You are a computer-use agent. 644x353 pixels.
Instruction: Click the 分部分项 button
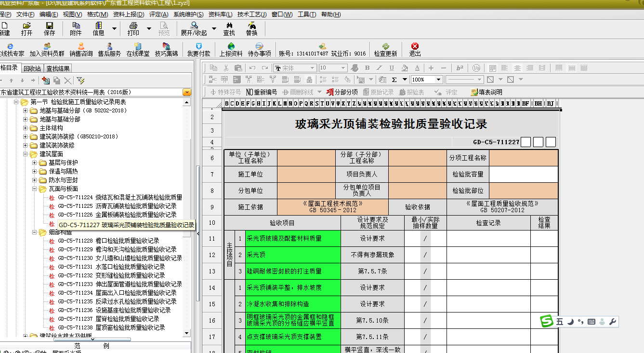click(342, 92)
